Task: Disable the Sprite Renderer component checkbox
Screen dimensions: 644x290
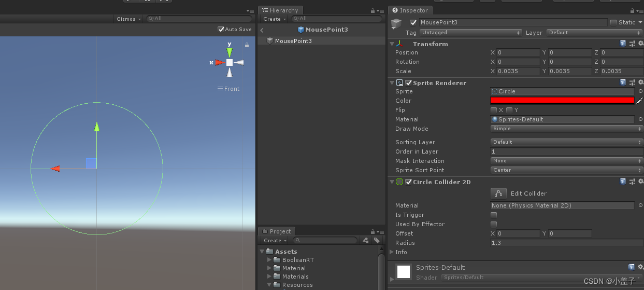Action: pyautogui.click(x=409, y=82)
